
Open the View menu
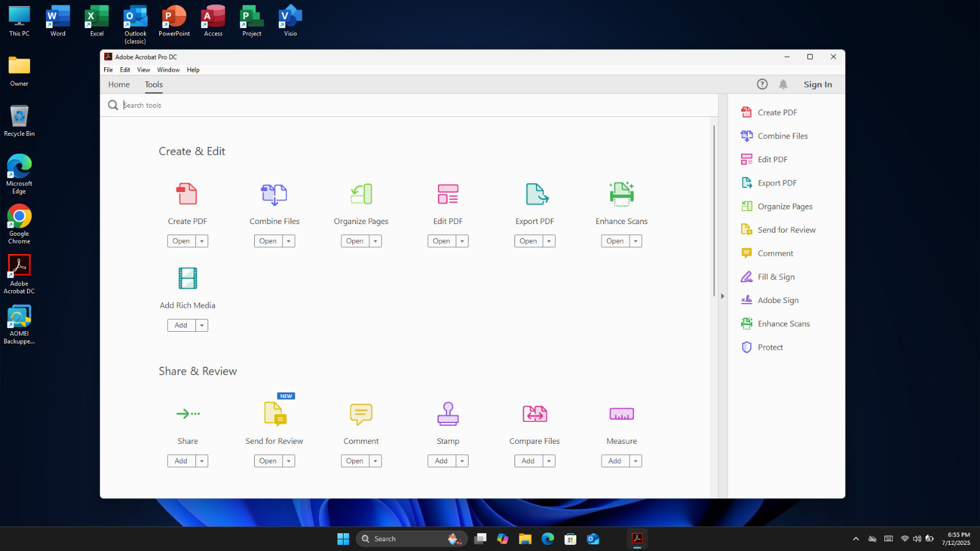coord(143,70)
